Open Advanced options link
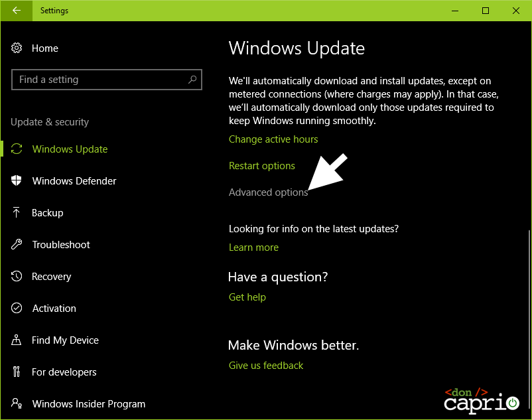 point(268,192)
